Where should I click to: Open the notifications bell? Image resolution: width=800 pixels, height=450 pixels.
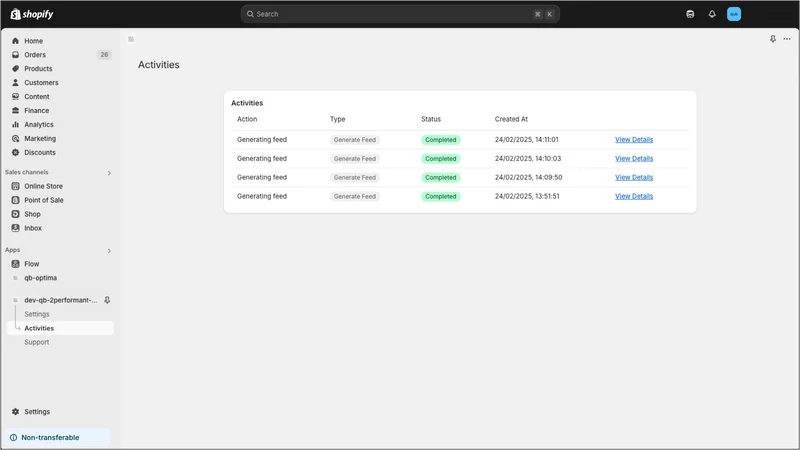pyautogui.click(x=712, y=14)
